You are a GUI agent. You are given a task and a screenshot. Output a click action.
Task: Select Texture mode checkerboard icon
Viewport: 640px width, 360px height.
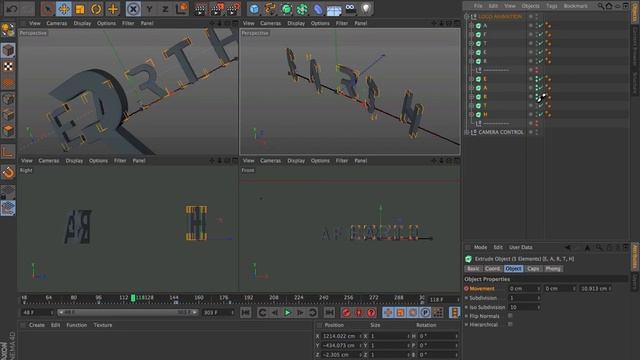[x=8, y=67]
